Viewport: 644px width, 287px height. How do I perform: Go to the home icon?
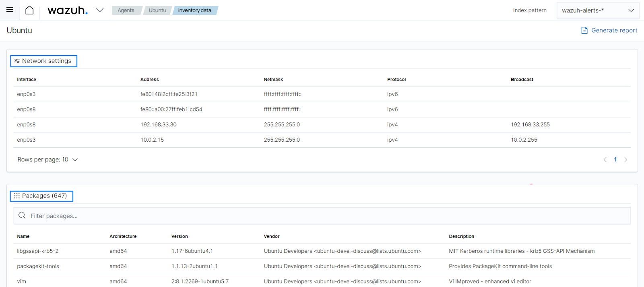pyautogui.click(x=29, y=10)
